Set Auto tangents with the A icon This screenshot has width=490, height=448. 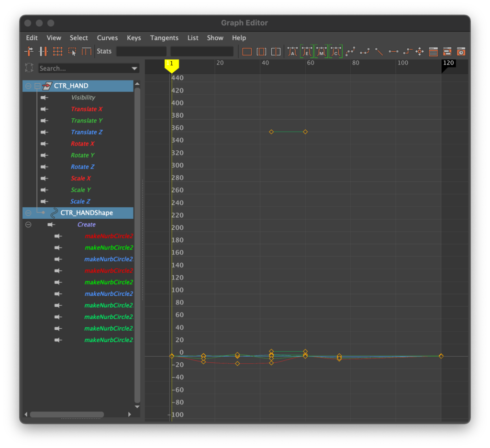pyautogui.click(x=292, y=51)
